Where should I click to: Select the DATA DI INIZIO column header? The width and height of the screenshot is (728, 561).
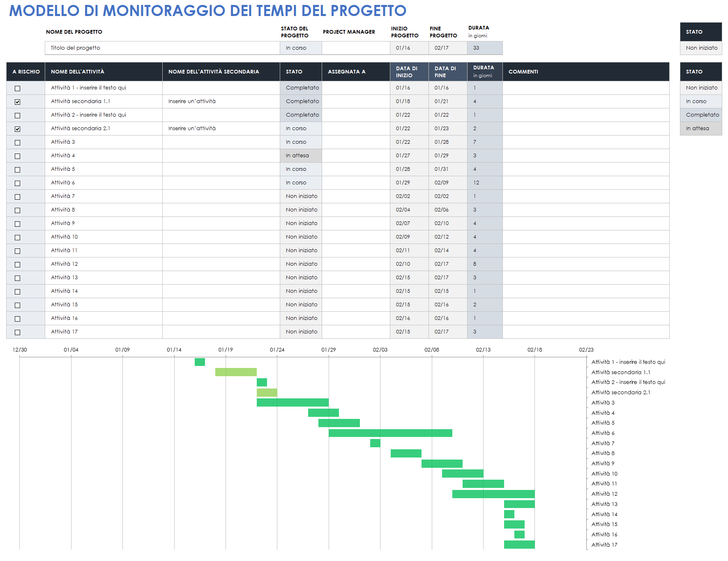tap(409, 71)
